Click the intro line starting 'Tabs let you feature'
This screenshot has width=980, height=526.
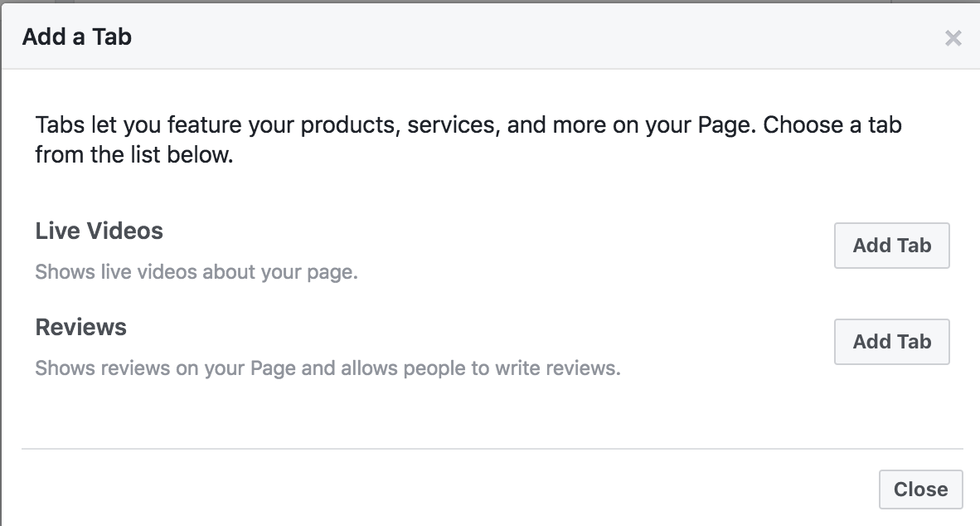(x=468, y=126)
